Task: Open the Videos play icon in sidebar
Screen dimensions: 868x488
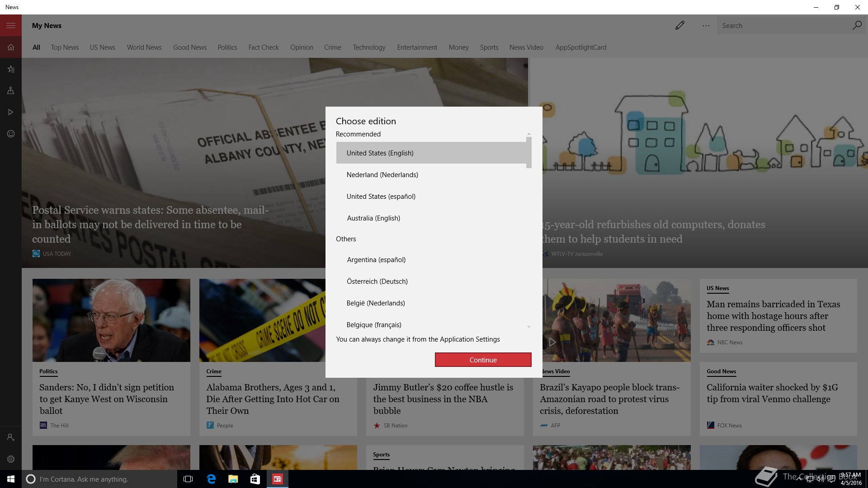Action: tap(11, 112)
